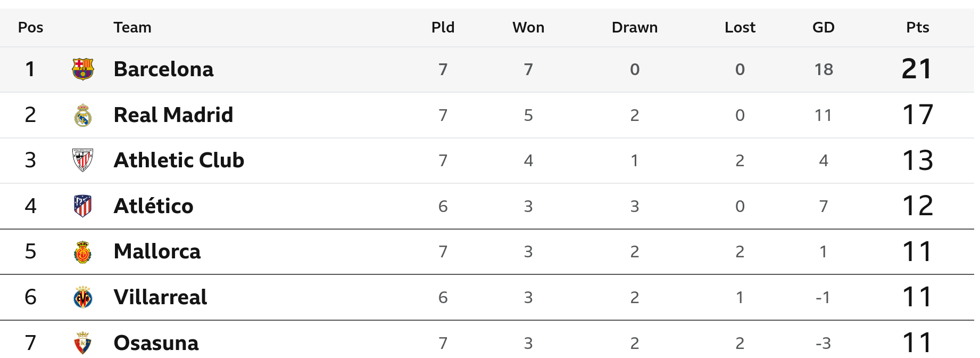Open the Villarreal team link
The height and width of the screenshot is (358, 980).
[x=160, y=297]
